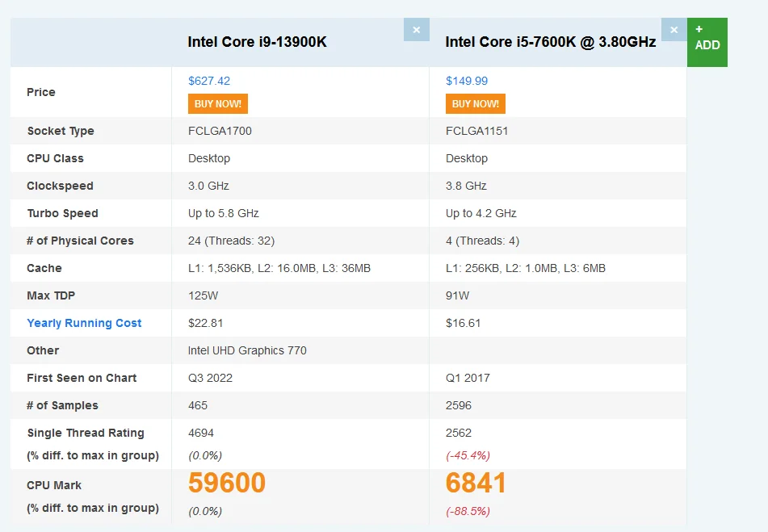This screenshot has height=532, width=768.
Task: Select the Q3 2022 first seen value
Action: pos(210,378)
